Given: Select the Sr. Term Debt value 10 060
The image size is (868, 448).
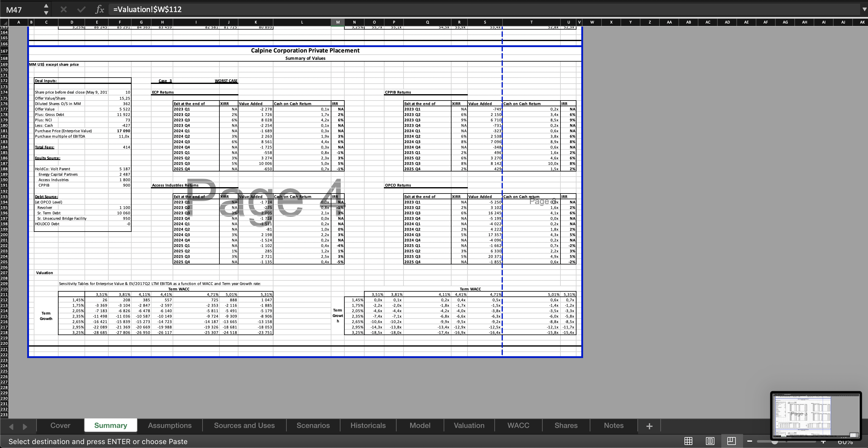Looking at the screenshot, I should click(x=120, y=213).
